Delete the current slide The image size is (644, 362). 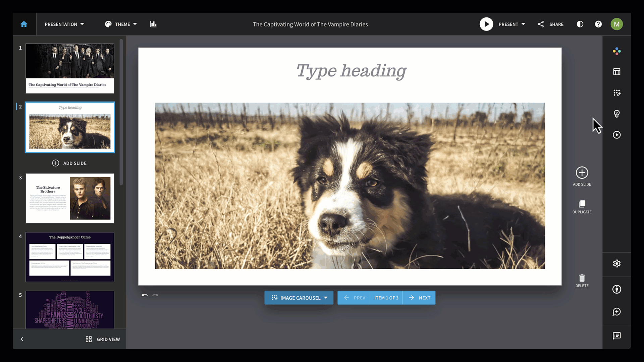pos(582,281)
